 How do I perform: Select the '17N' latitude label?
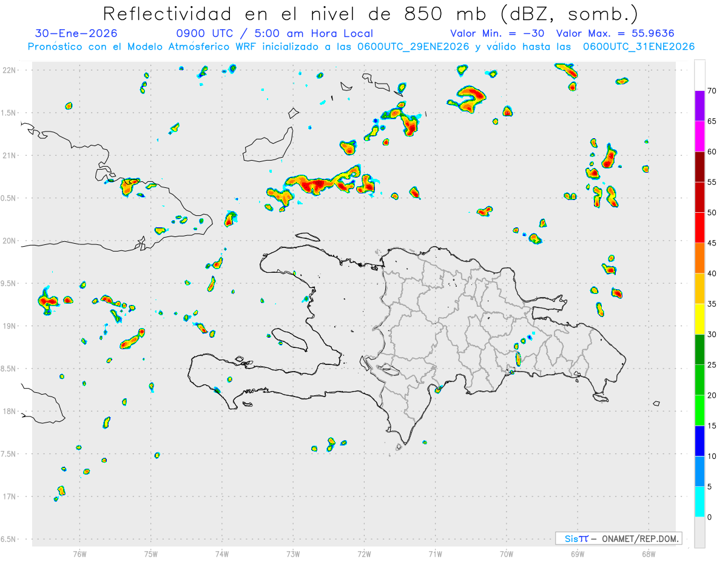click(10, 497)
